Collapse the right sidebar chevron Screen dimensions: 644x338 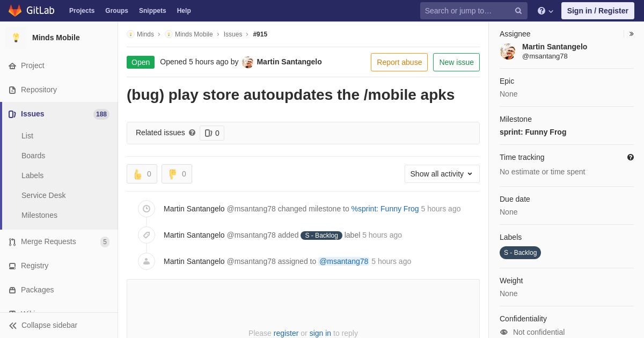tap(631, 34)
